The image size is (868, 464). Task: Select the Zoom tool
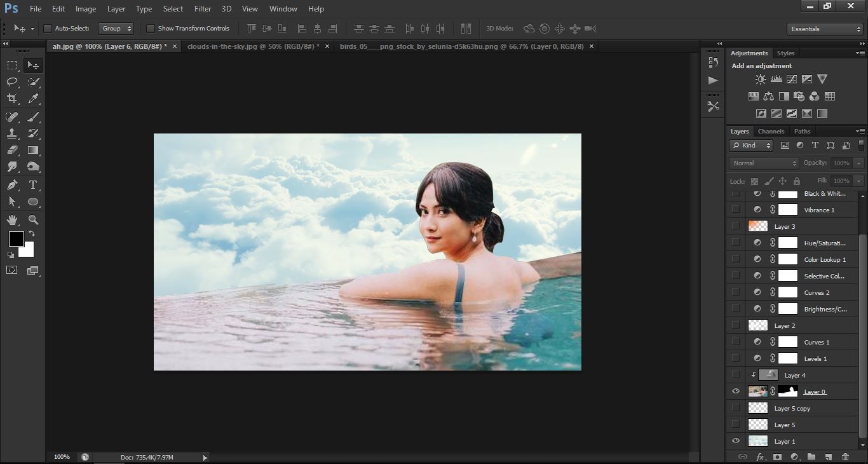coord(34,220)
